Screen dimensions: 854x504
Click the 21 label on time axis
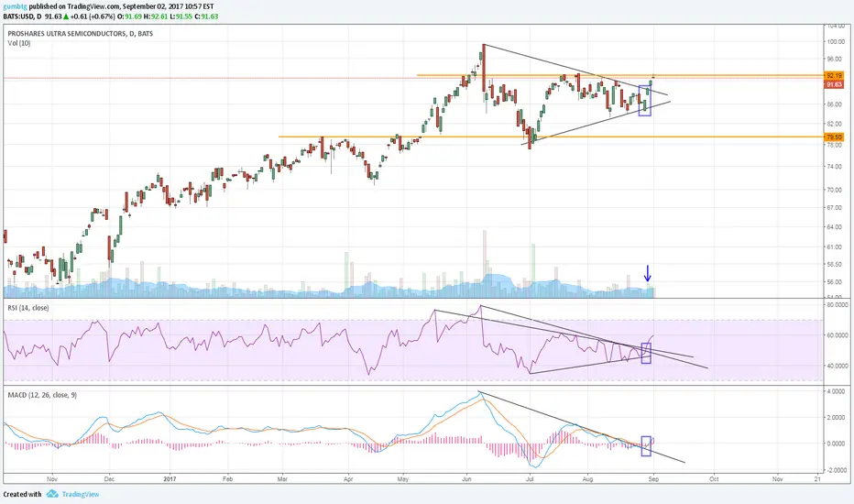tap(817, 479)
